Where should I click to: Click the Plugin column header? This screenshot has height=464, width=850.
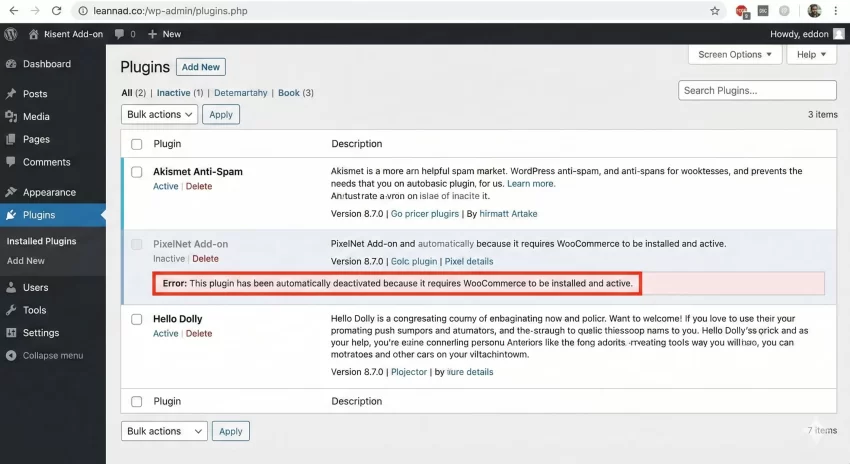(167, 144)
